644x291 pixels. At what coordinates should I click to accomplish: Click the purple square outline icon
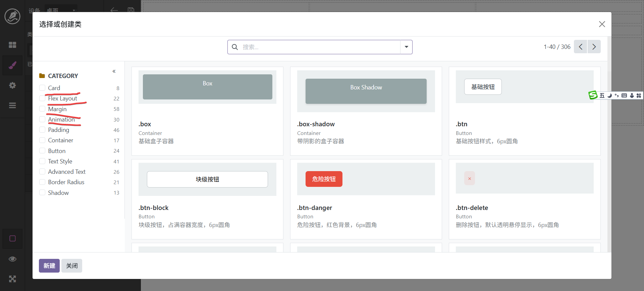tap(12, 238)
